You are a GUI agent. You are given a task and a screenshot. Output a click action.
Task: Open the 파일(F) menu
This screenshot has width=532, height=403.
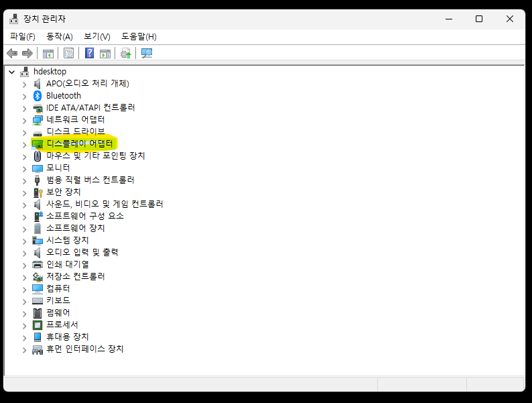coord(23,36)
